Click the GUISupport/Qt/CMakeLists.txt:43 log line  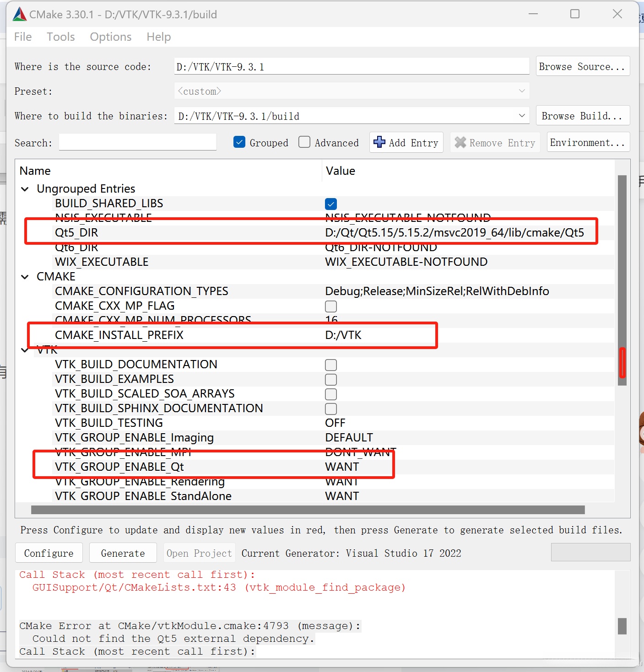(219, 587)
